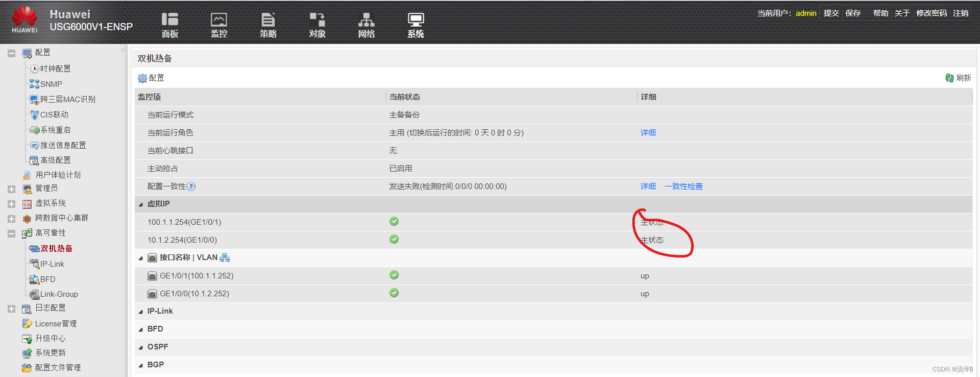Image resolution: width=980 pixels, height=377 pixels.
Task: Click the 一致性检查 link
Action: [683, 186]
